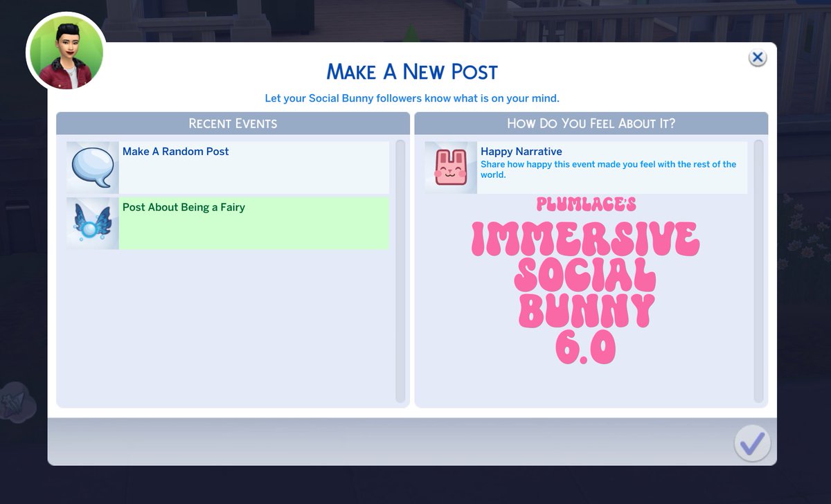Click the speech bubble icon for Random Post
Image resolution: width=831 pixels, height=504 pixels.
pyautogui.click(x=93, y=167)
